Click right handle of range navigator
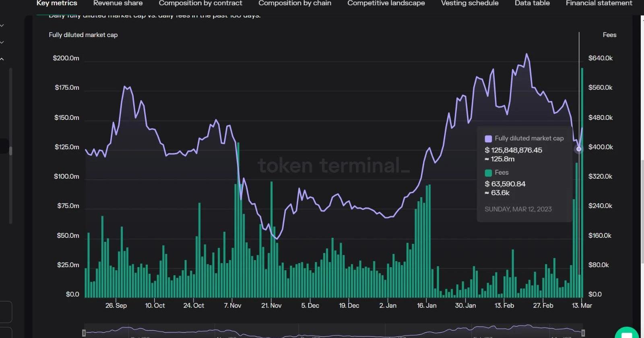644x338 pixels. click(x=583, y=333)
